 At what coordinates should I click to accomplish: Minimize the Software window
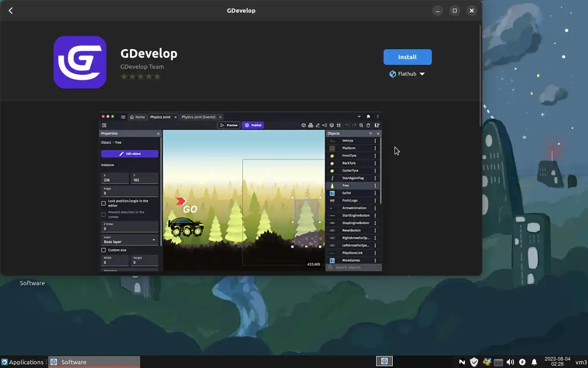click(438, 11)
